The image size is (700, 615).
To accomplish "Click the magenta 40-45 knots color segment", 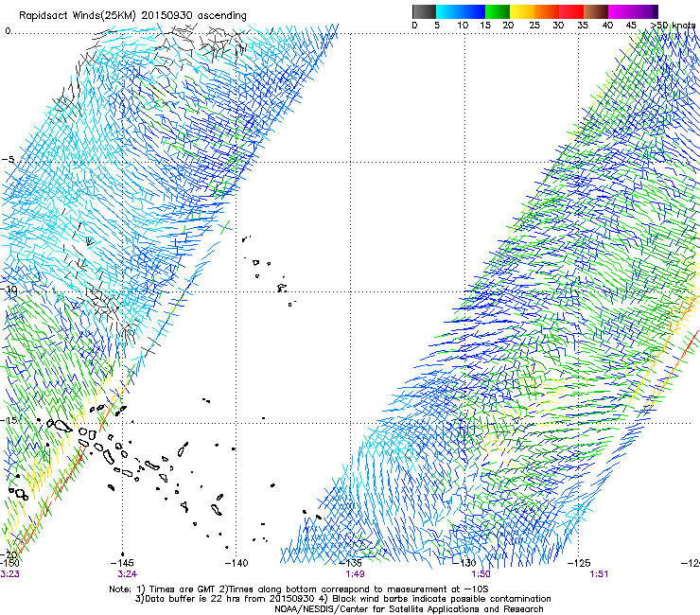I will click(621, 11).
